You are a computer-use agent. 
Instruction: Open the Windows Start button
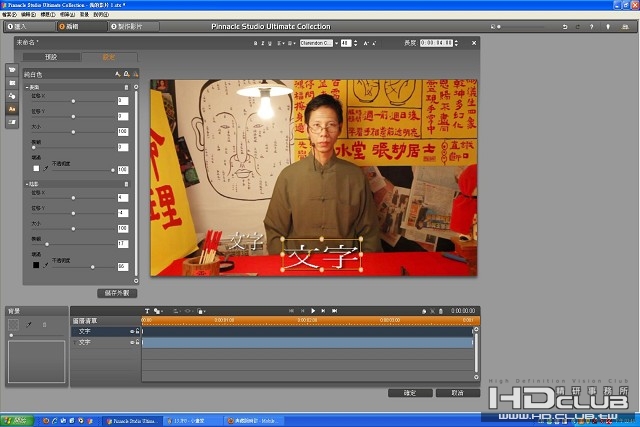pos(17,420)
